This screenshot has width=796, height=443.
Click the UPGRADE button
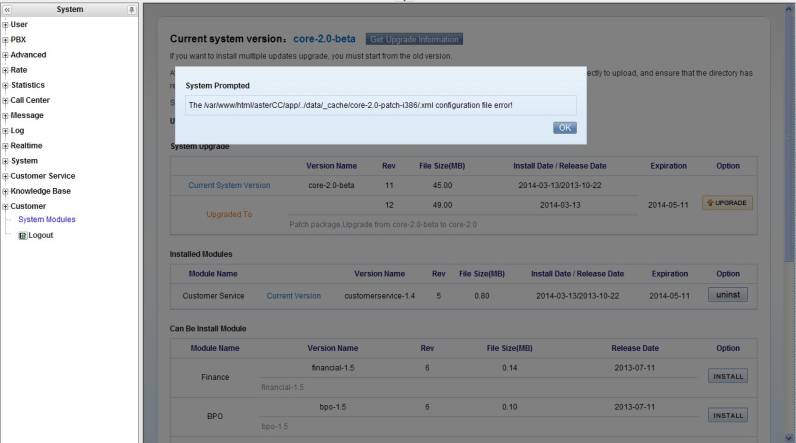pos(727,203)
